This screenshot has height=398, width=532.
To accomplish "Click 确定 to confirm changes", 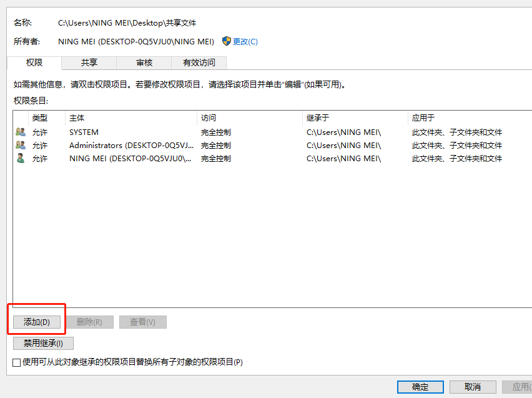I will (x=420, y=387).
